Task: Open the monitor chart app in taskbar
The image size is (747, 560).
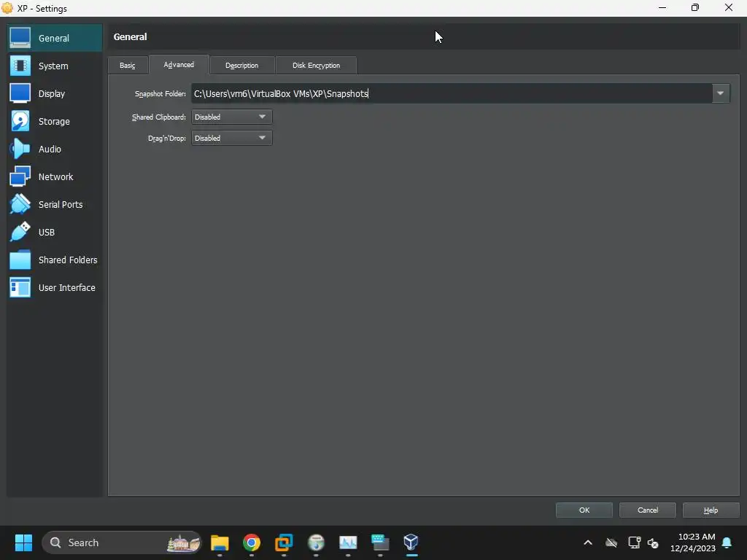Action: (x=348, y=542)
